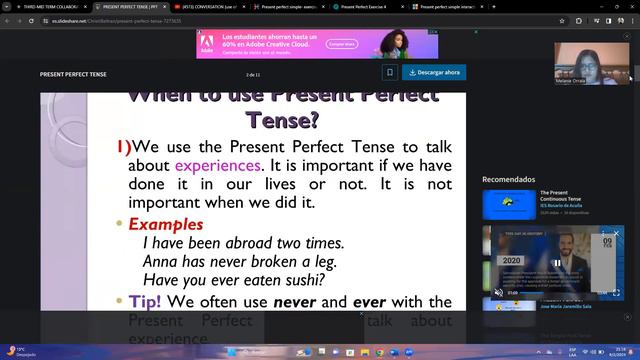The width and height of the screenshot is (640, 360).
Task: Open the Chrome profile avatar
Action: 621,21
